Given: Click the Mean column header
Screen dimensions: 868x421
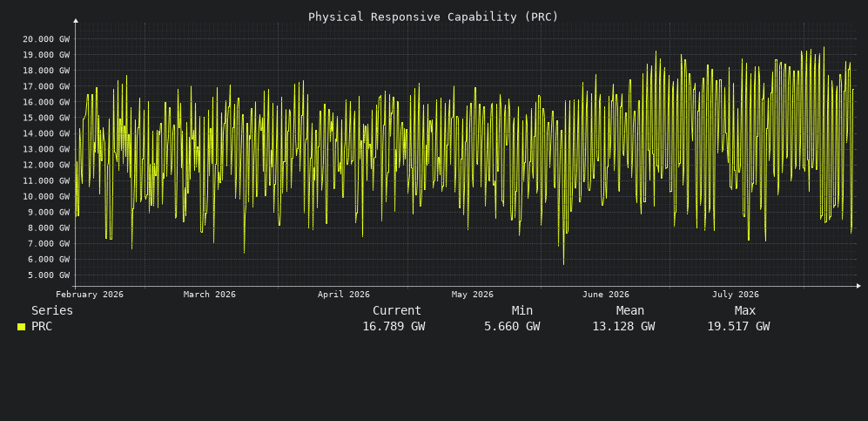Looking at the screenshot, I should coord(630,310).
